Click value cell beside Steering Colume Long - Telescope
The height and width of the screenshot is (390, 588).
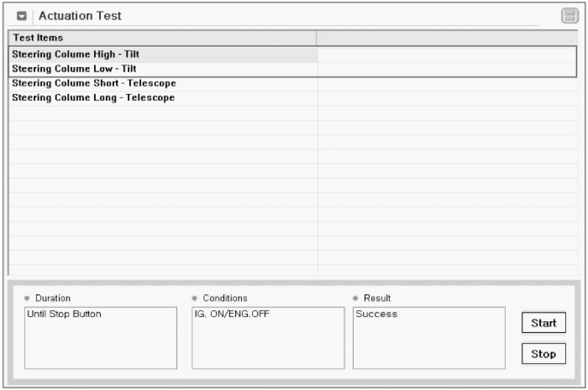pyautogui.click(x=447, y=97)
